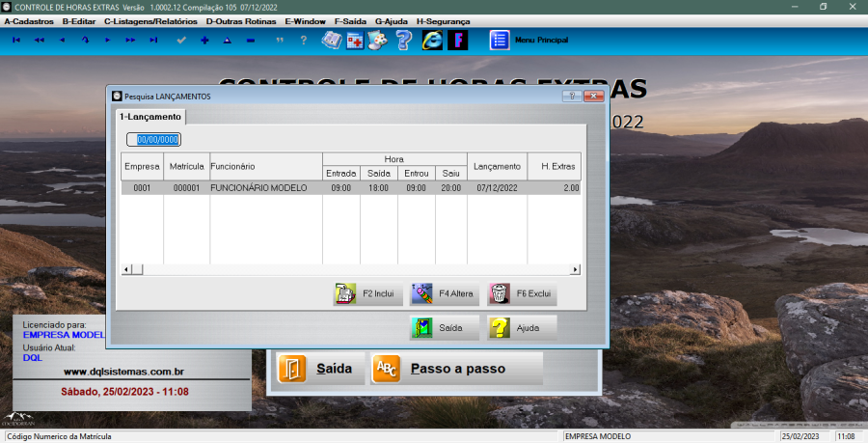This screenshot has height=443, width=868.
Task: Click the plus add-record toolbar icon
Action: tap(204, 40)
